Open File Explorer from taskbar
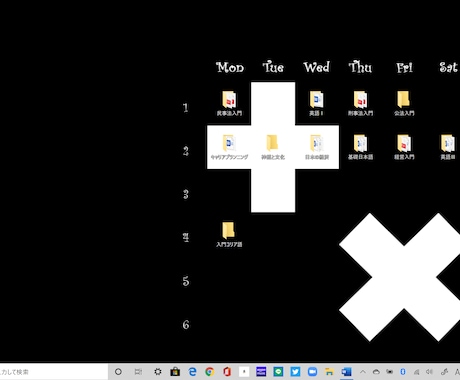Image resolution: width=460 pixels, height=380 pixels. pos(329,372)
